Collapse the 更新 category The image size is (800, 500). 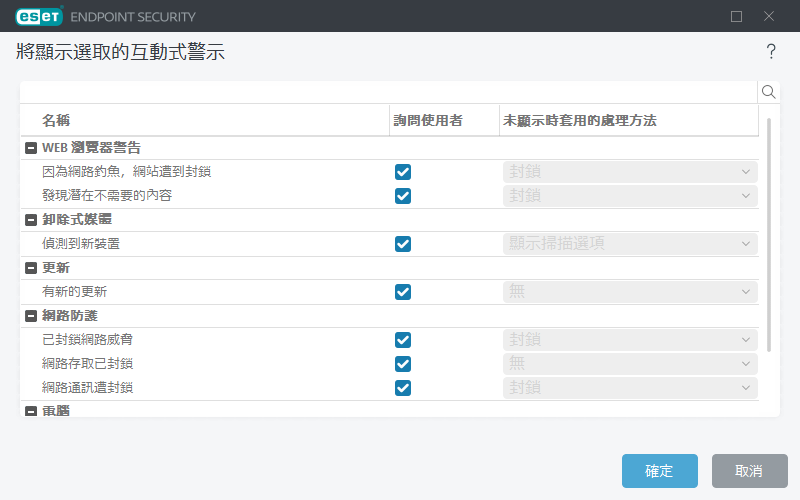click(30, 268)
